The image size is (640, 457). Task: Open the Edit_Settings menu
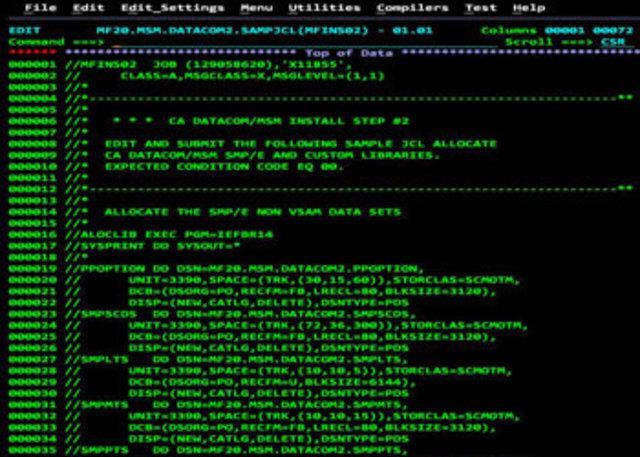tap(172, 8)
